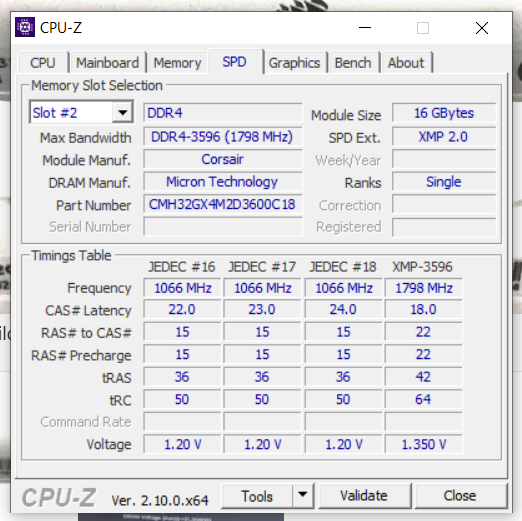Click the XMP-3596 column header
This screenshot has width=522, height=521.
pos(423,267)
